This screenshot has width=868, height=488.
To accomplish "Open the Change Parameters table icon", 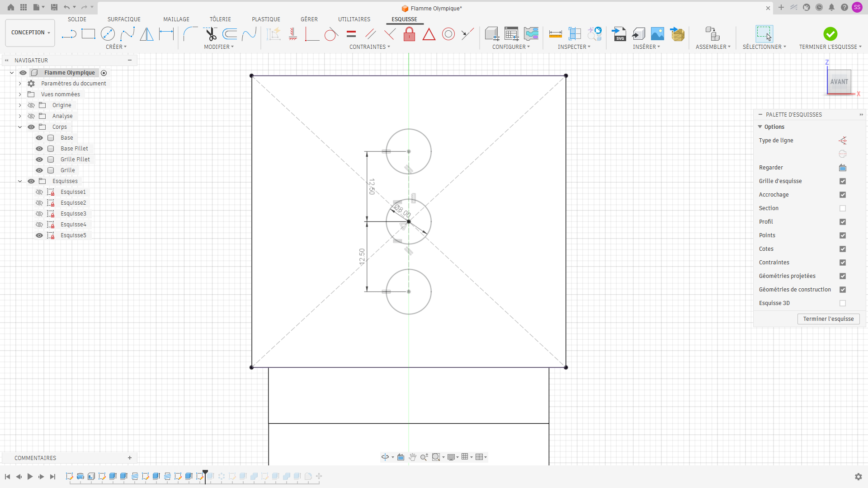I will [x=511, y=34].
